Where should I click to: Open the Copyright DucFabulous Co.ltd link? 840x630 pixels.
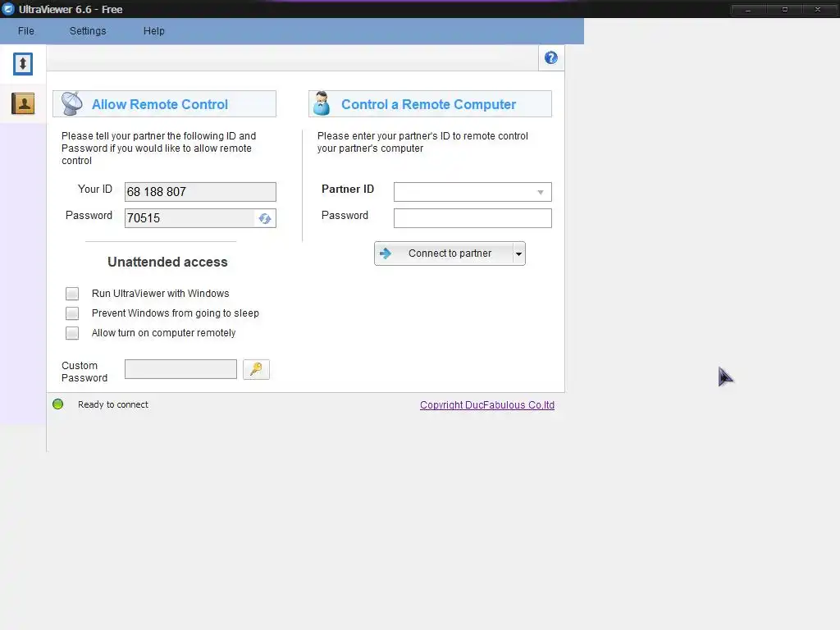tap(487, 405)
